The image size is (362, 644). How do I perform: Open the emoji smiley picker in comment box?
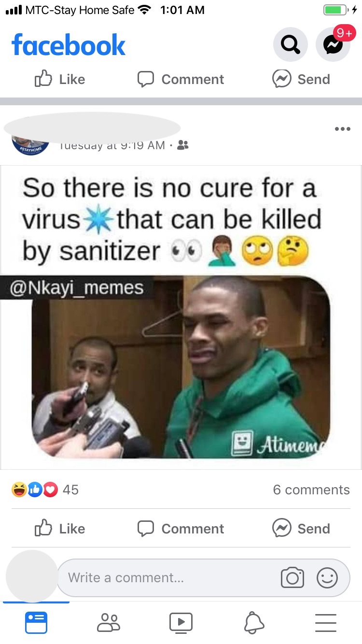(327, 578)
